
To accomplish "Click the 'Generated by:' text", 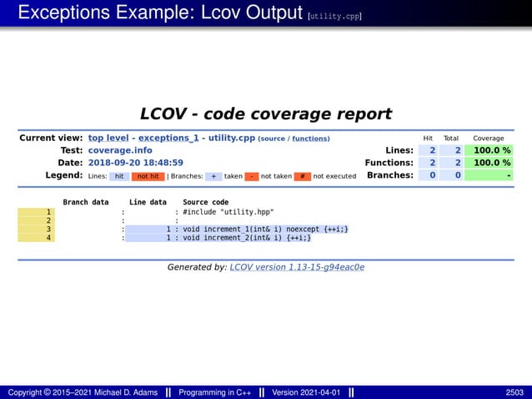I will (197, 267).
